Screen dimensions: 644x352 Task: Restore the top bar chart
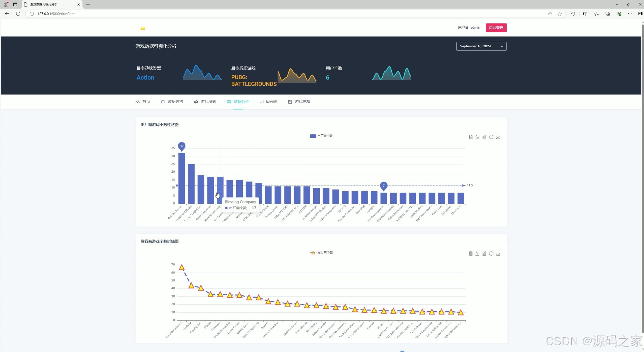pos(491,137)
